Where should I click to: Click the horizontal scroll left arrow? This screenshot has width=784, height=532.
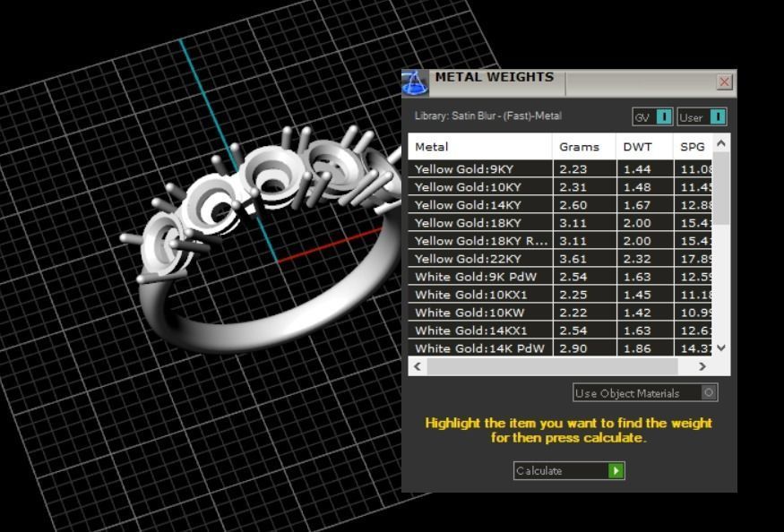tap(418, 366)
